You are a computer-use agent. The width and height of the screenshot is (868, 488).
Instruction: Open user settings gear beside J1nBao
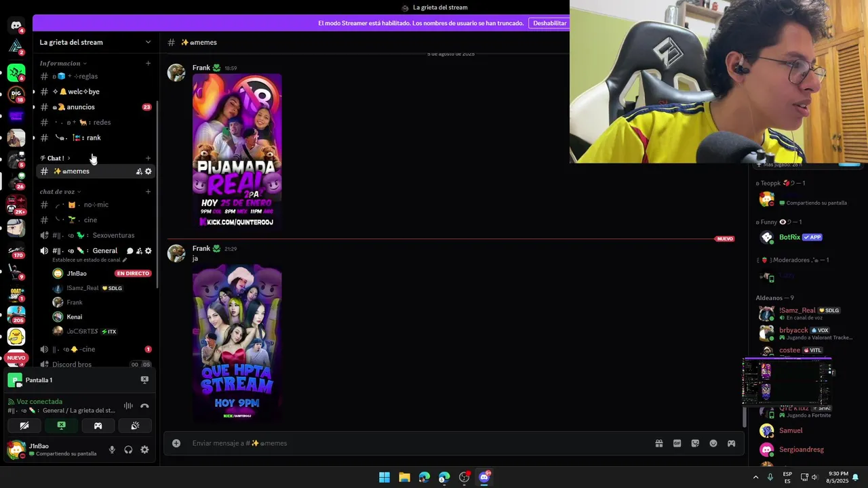coord(144,449)
